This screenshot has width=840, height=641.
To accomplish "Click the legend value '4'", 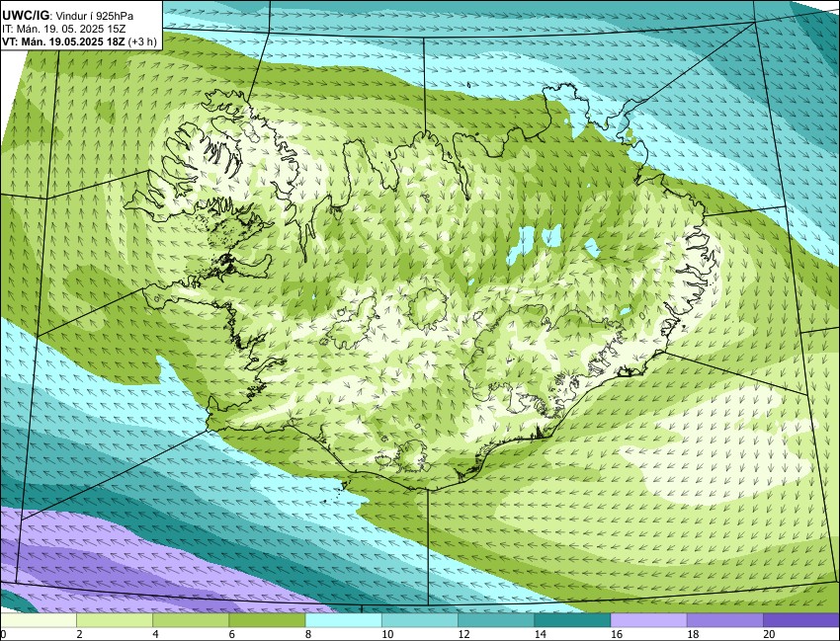I will 155,634.
